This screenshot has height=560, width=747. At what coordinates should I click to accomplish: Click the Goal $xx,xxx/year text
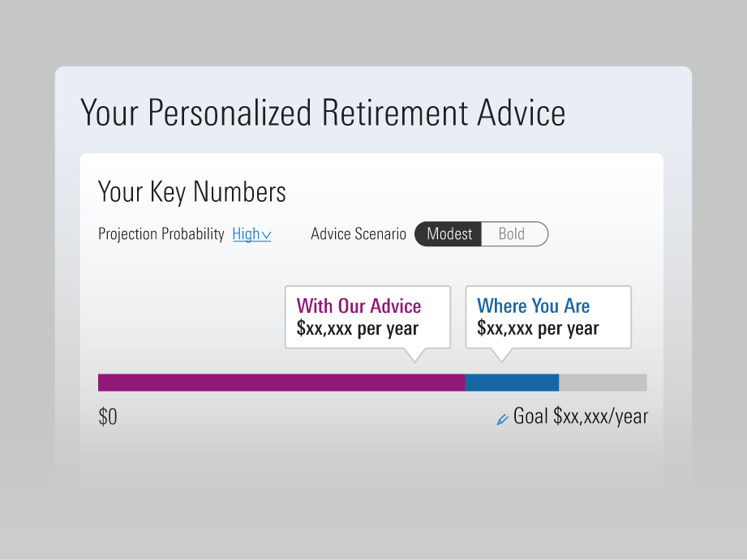581,417
